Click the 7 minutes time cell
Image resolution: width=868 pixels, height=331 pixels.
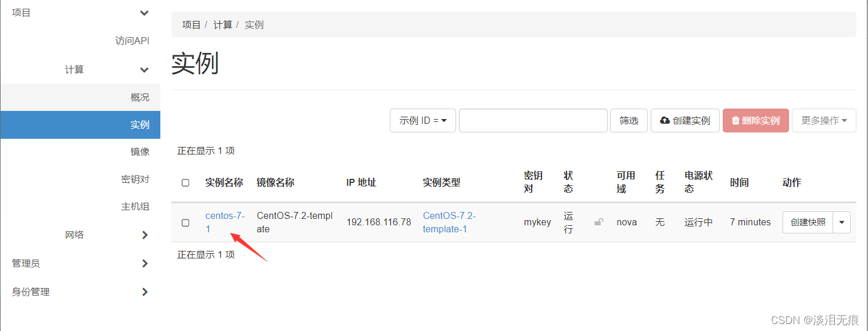[x=751, y=222]
